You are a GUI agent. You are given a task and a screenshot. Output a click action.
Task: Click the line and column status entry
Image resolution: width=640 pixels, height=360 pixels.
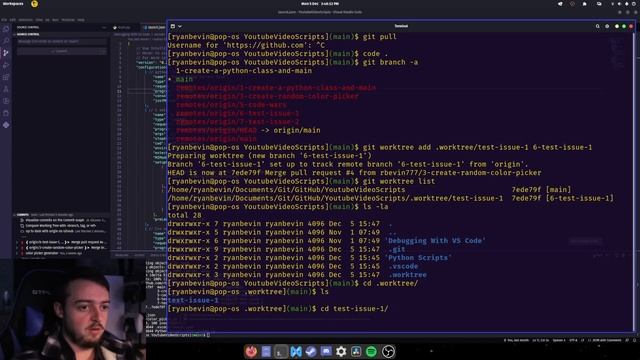[540, 340]
